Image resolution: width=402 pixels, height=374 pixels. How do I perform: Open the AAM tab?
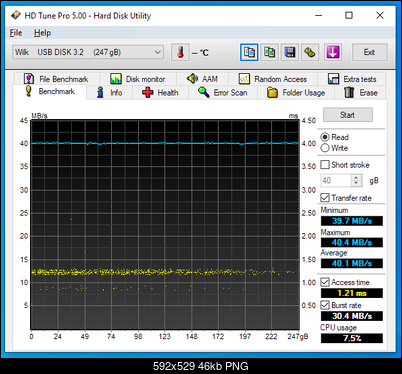[202, 79]
